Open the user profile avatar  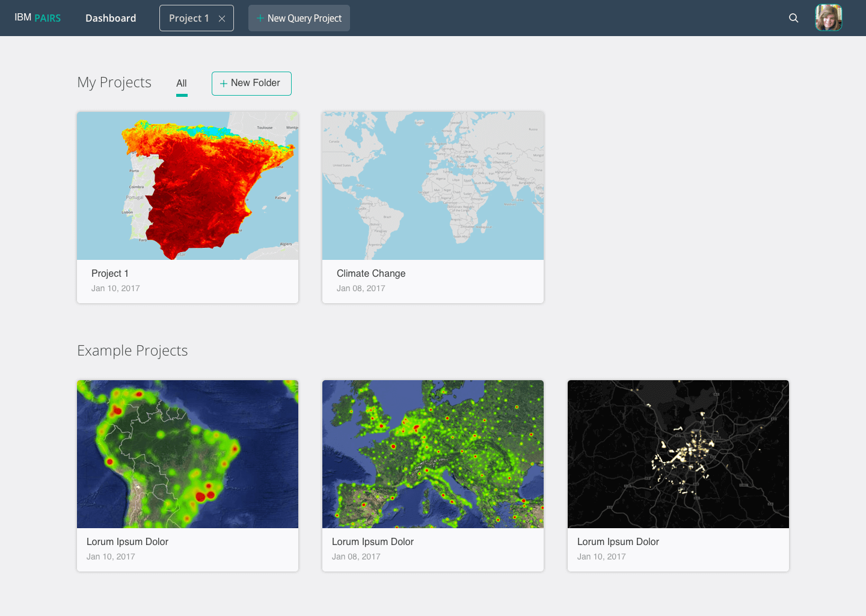[x=828, y=17]
